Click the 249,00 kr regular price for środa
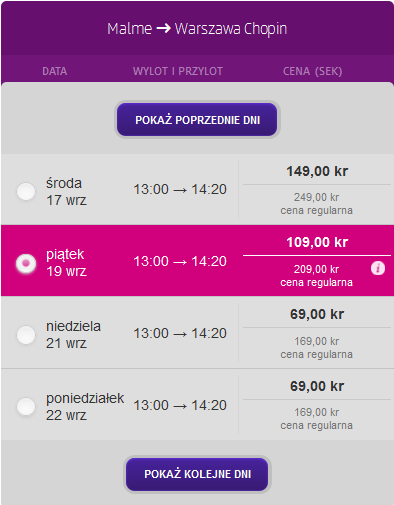394x505 pixels. [x=316, y=197]
